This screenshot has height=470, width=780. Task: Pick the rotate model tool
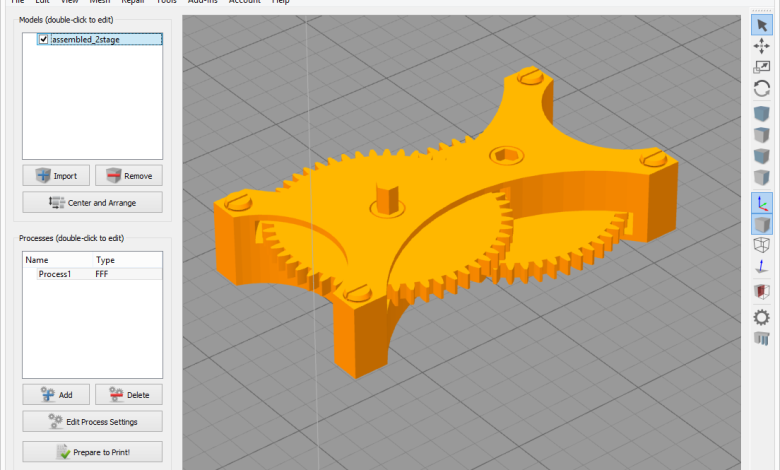click(761, 89)
